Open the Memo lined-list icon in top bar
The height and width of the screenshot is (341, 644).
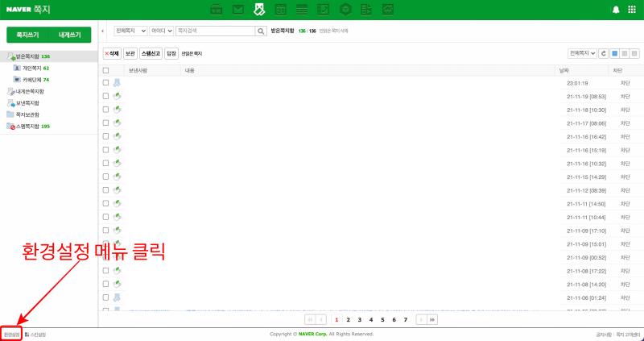pos(302,10)
